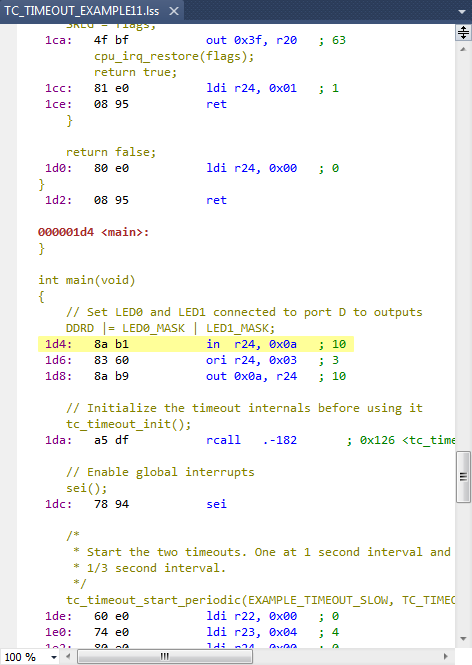Click the horizontal scrollbar thumb
The image size is (472, 665).
click(x=165, y=657)
